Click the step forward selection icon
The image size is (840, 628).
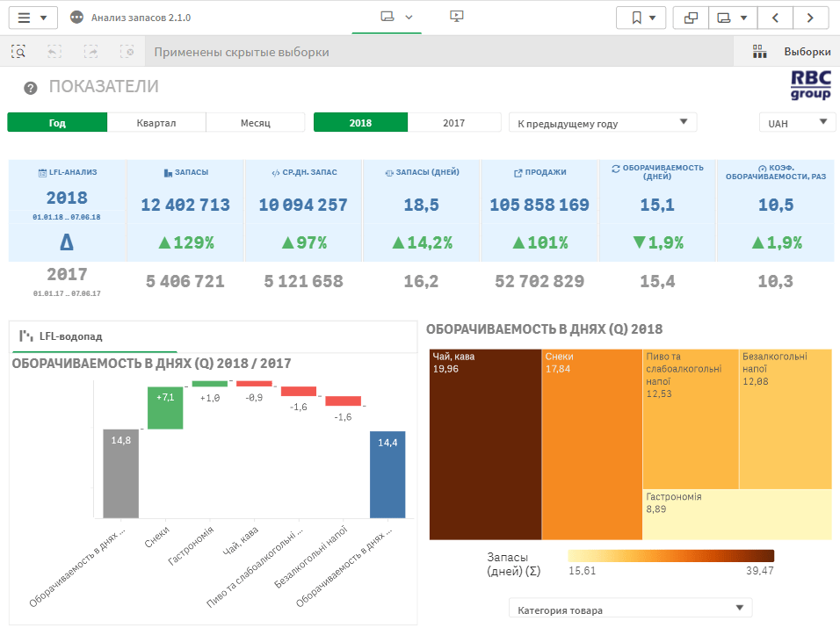[x=91, y=52]
